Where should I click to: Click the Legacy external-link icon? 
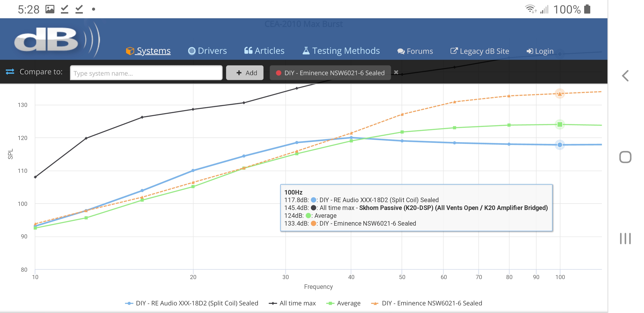click(454, 51)
